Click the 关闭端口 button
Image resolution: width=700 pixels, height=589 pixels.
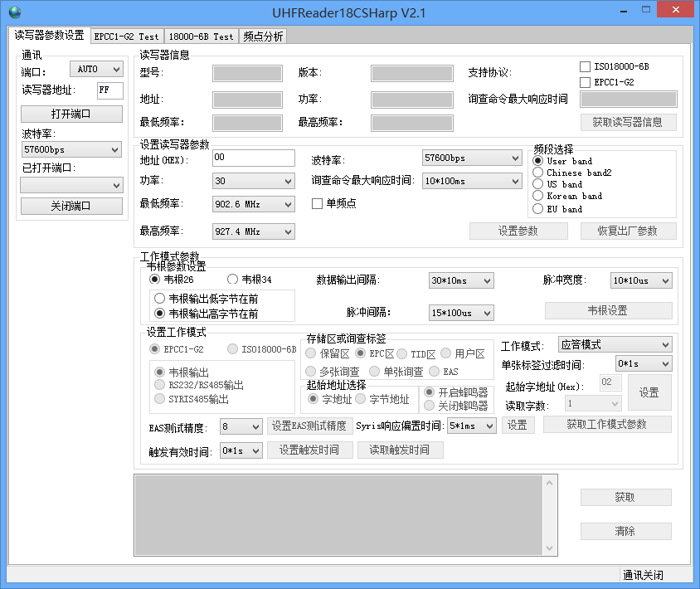71,206
